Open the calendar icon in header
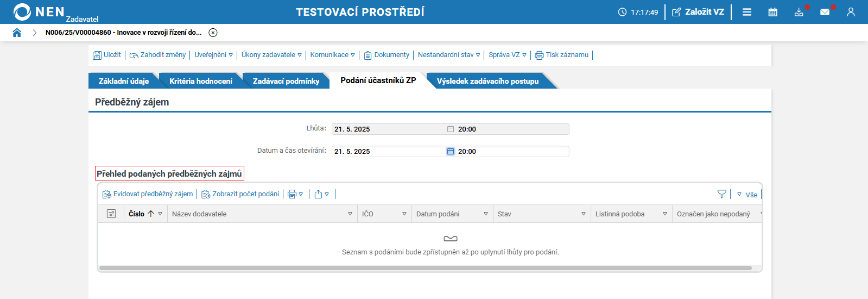Viewport: 868px width, 299px height. point(773,12)
